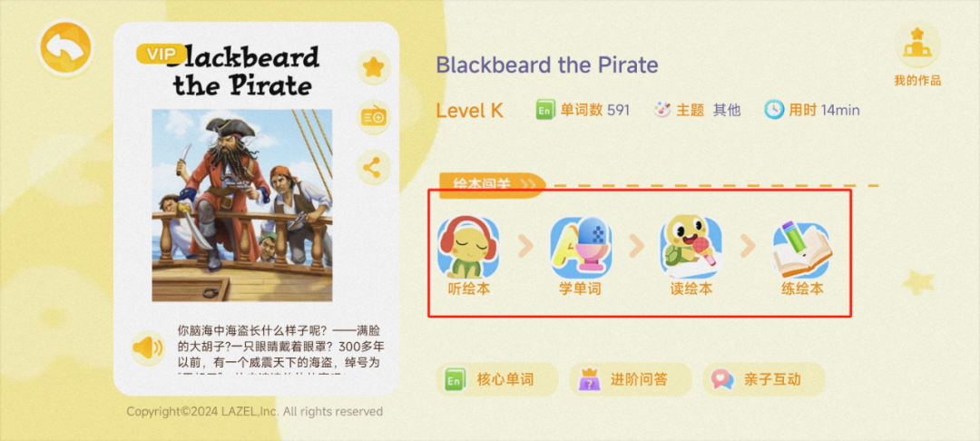Image resolution: width=980 pixels, height=441 pixels.
Task: Open 学单词 vocabulary activity
Action: point(580,256)
